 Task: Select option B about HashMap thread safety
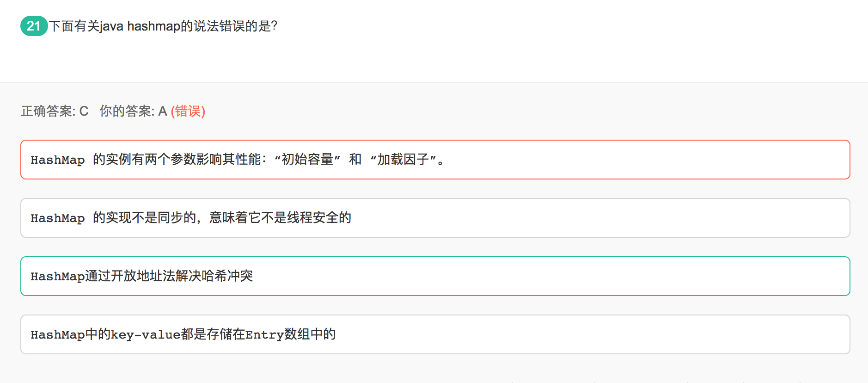[x=434, y=218]
